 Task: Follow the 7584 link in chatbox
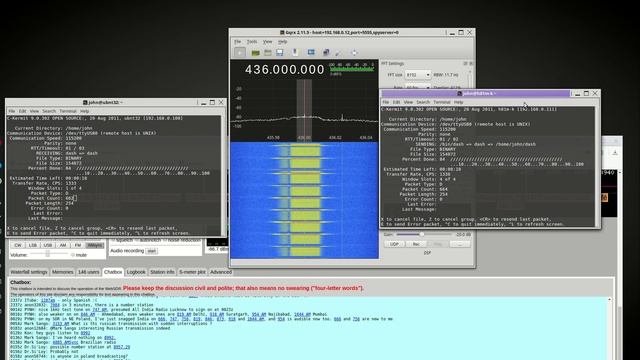coord(55,305)
